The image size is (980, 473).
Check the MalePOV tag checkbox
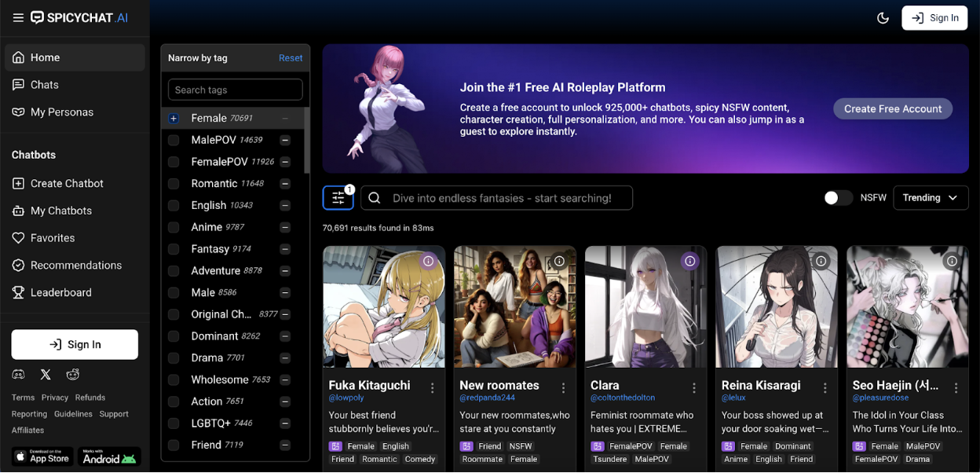pos(174,140)
